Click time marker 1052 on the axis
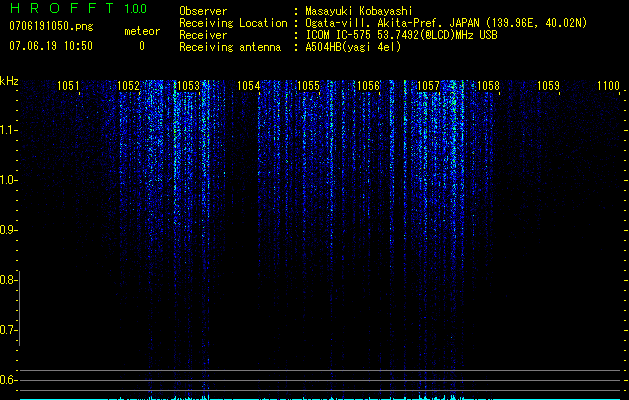The height and width of the screenshot is (400, 629). (x=128, y=86)
